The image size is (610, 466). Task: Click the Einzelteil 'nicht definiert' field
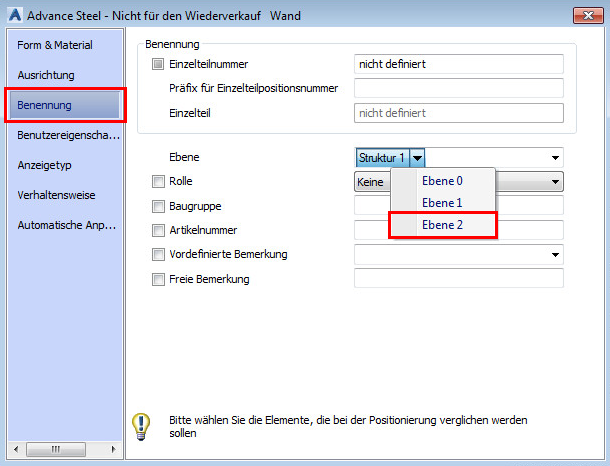tap(459, 113)
